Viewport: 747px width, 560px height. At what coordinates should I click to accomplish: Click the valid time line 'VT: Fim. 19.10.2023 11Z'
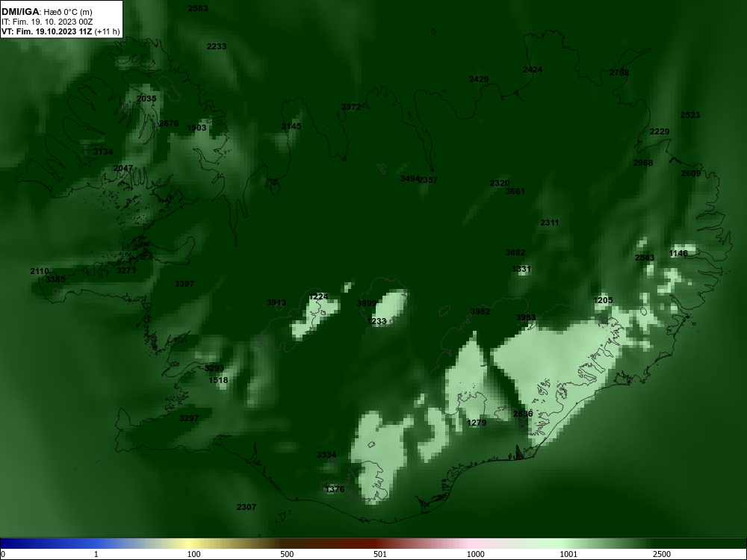click(x=46, y=31)
